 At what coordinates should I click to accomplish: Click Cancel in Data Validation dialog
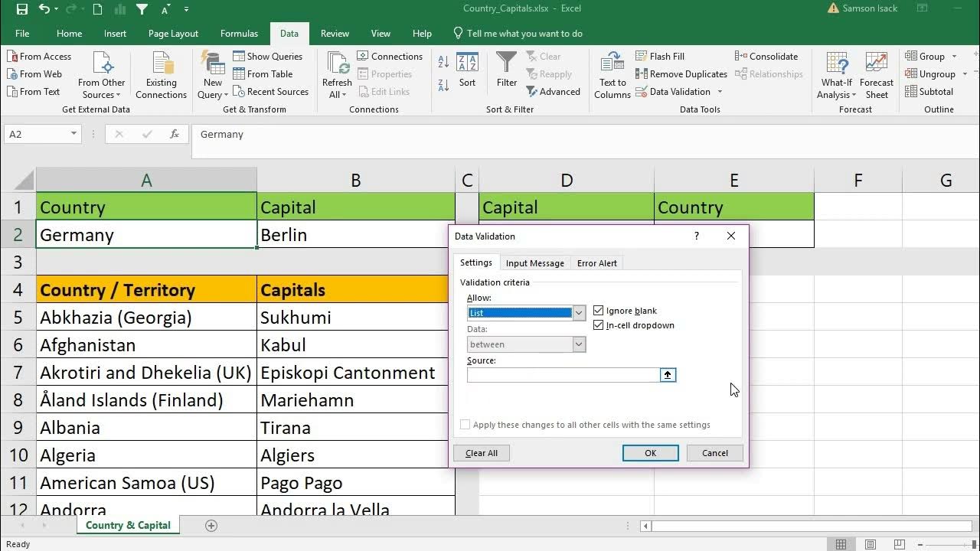(715, 453)
